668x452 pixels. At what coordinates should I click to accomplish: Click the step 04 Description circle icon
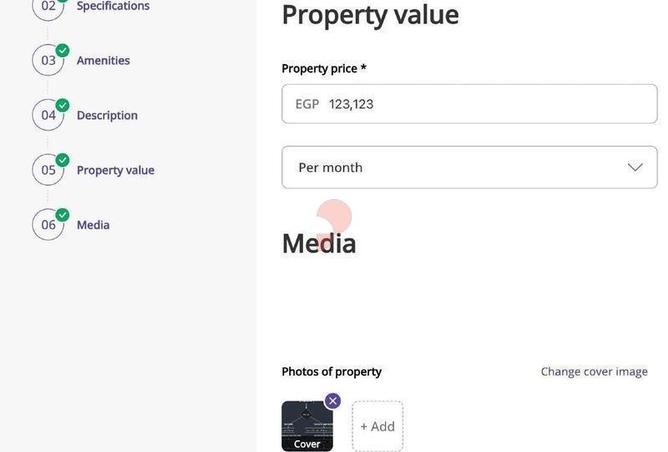(x=48, y=115)
